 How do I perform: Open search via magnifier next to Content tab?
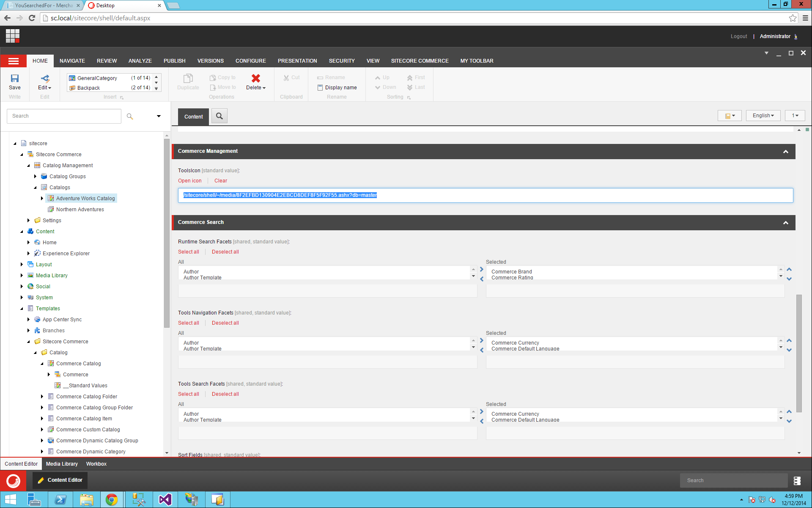pos(219,116)
